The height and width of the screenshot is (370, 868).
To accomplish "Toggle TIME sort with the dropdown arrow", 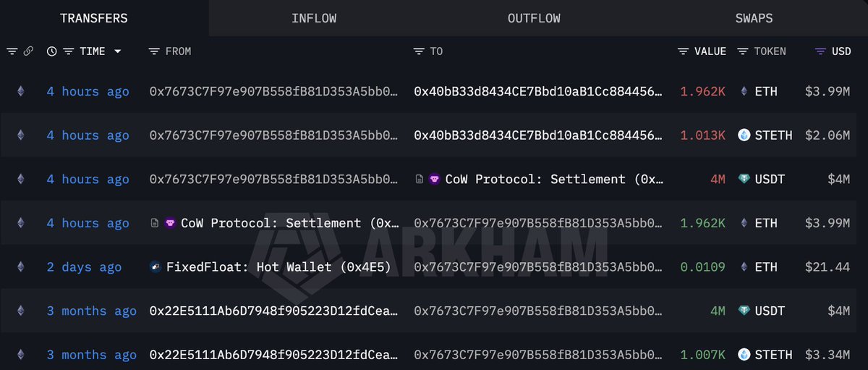I will coord(117,51).
